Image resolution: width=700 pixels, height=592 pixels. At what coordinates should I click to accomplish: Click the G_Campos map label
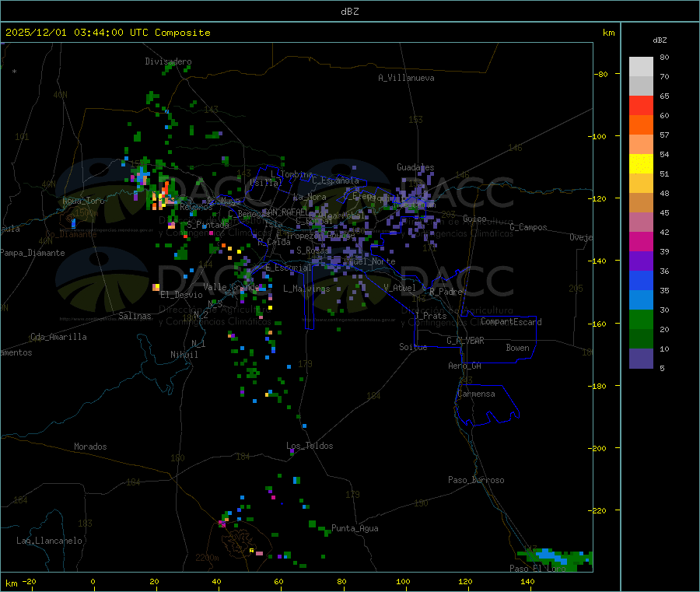tap(528, 227)
